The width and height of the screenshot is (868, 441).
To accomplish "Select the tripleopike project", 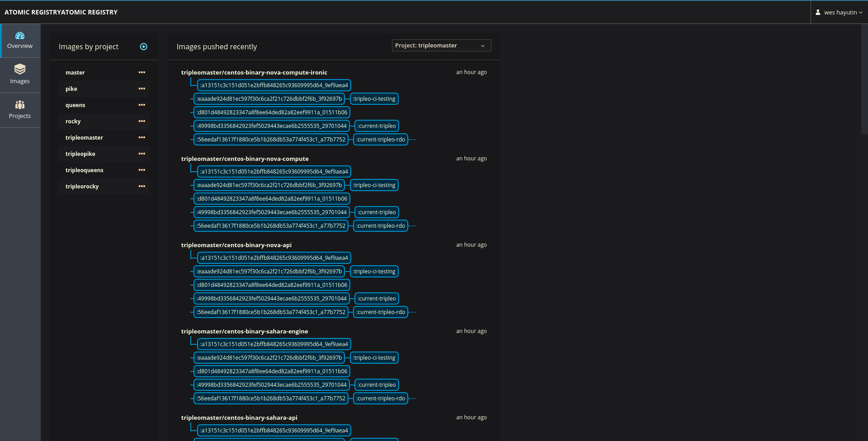I will point(80,154).
